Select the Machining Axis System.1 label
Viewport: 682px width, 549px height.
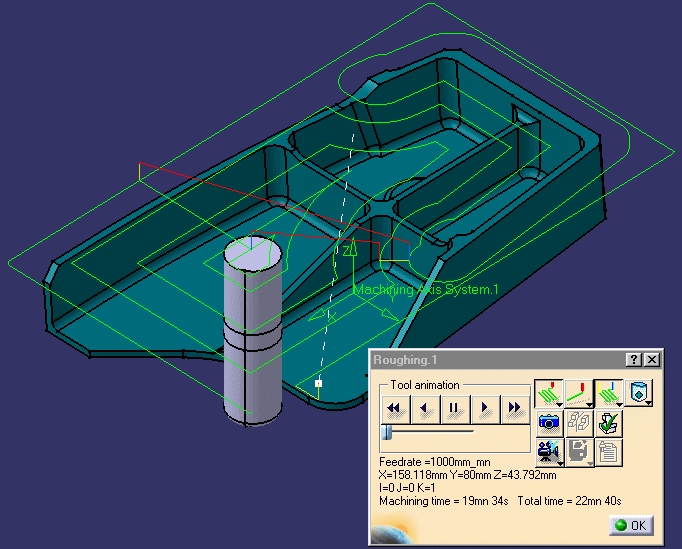(x=425, y=290)
